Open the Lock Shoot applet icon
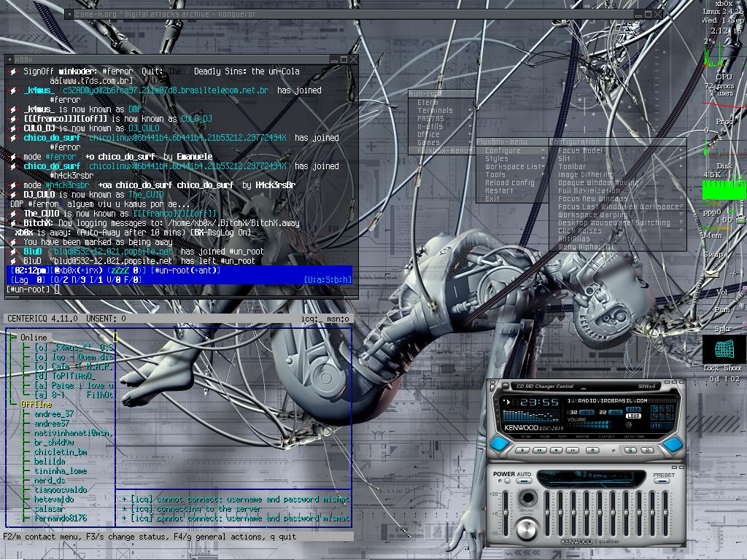Screen dimensions: 747x560 pos(723,349)
